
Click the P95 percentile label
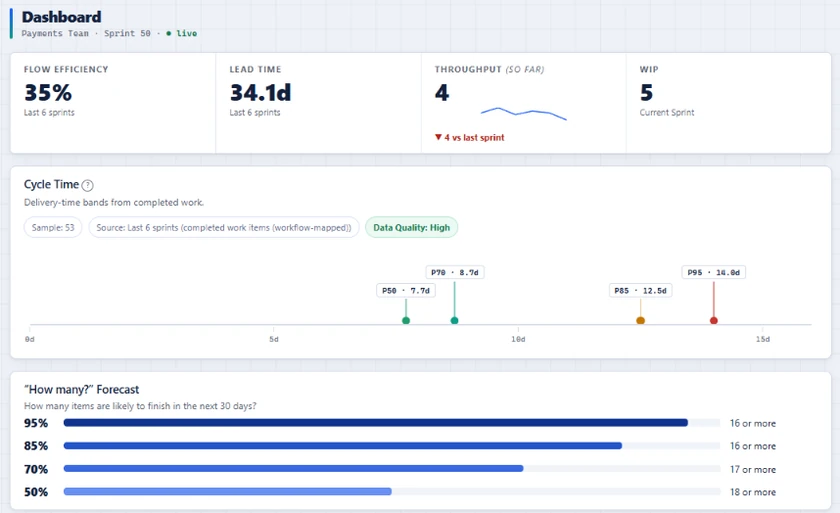click(x=714, y=272)
